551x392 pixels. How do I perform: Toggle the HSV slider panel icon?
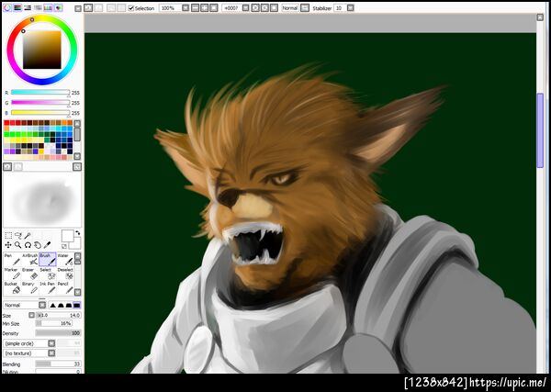(28, 7)
